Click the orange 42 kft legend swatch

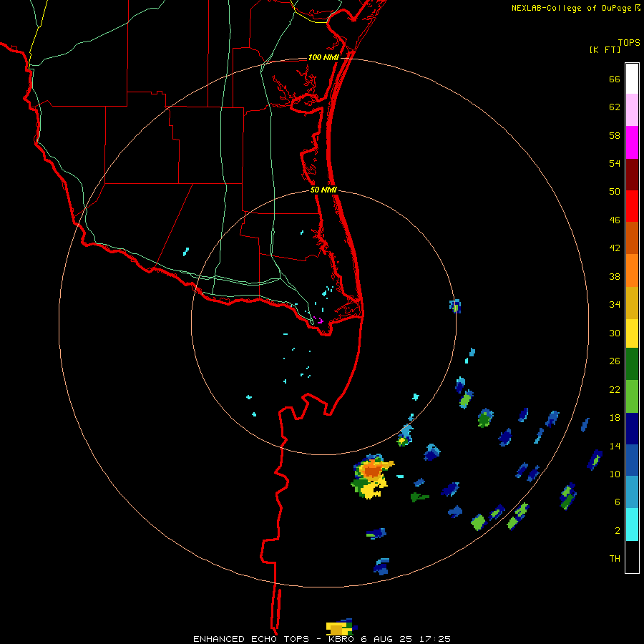[x=632, y=270]
